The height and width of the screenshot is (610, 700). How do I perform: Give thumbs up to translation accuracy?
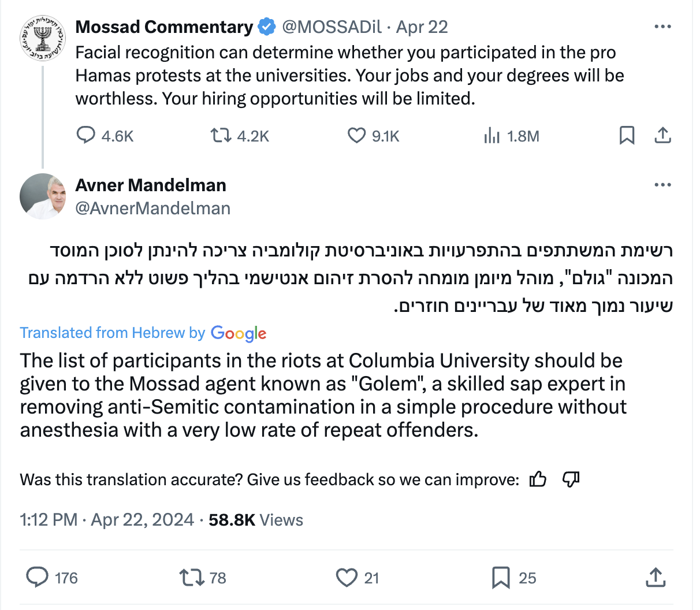(x=538, y=479)
